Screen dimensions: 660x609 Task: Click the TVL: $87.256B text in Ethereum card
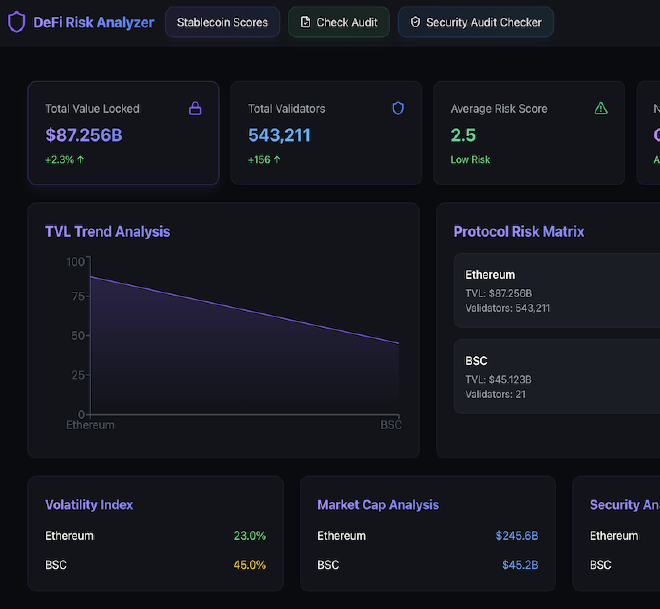pos(498,293)
